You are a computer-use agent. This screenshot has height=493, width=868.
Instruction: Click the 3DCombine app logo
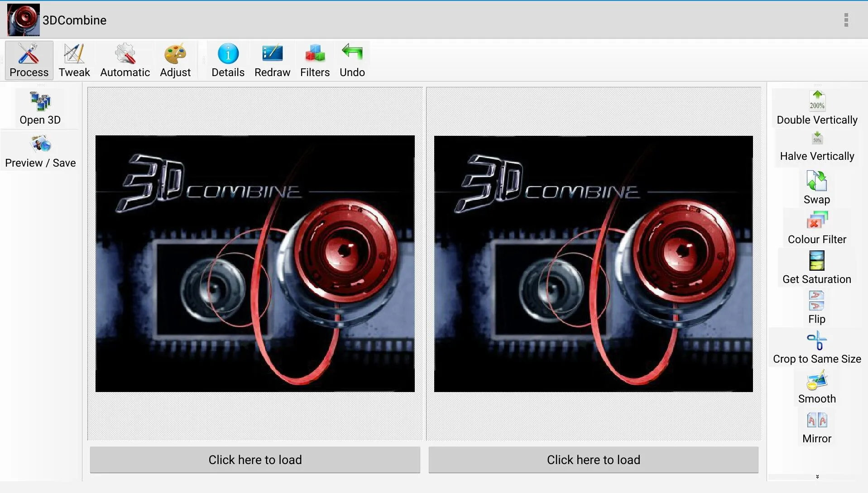[24, 20]
